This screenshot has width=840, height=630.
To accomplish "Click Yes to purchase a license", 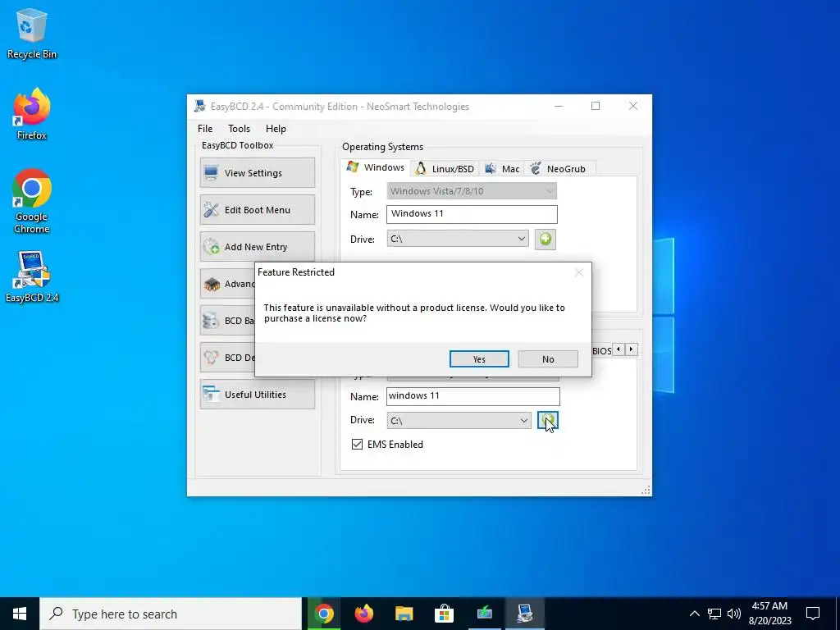I will point(479,359).
